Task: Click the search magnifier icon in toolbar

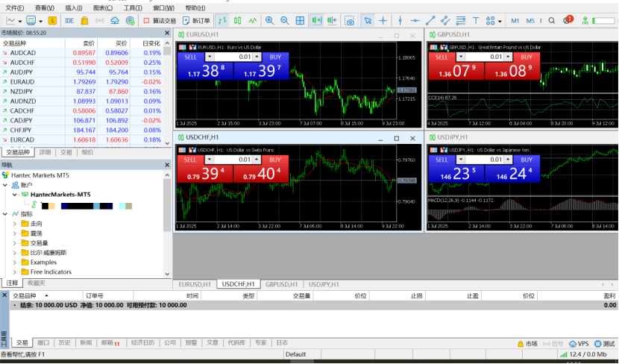Action: coord(552,21)
